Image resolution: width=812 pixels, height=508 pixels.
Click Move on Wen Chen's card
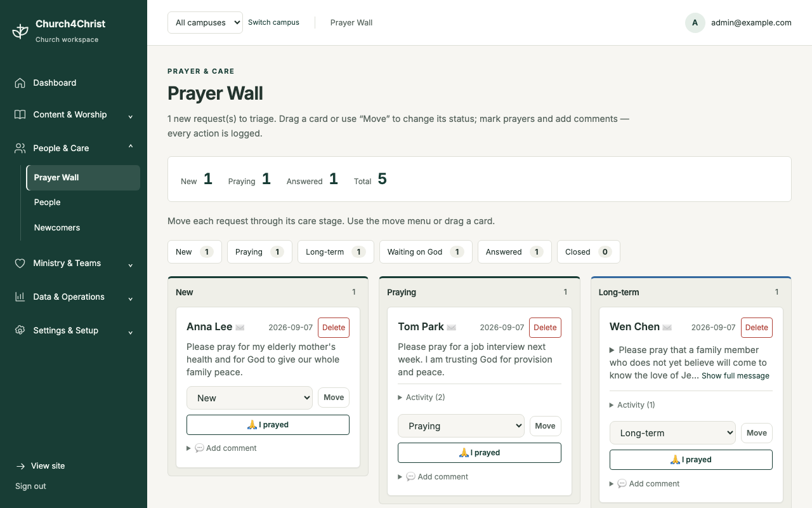757,433
